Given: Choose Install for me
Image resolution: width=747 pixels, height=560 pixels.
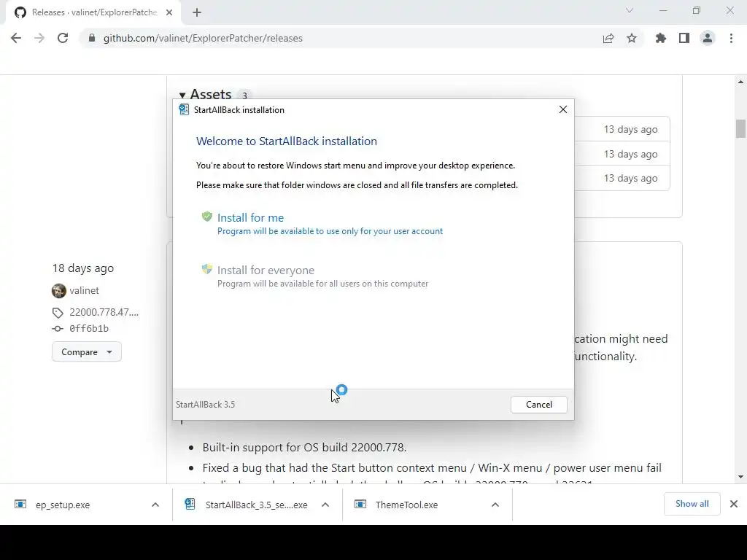Looking at the screenshot, I should (x=251, y=217).
